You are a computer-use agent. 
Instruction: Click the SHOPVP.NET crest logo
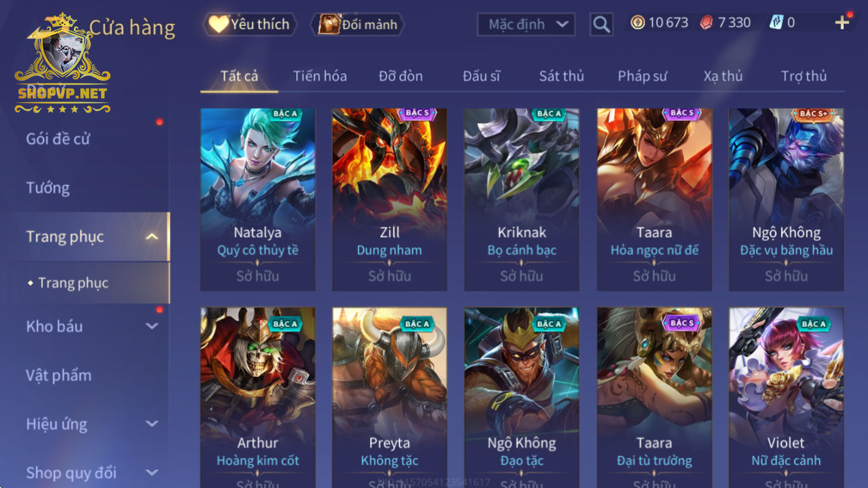62,63
